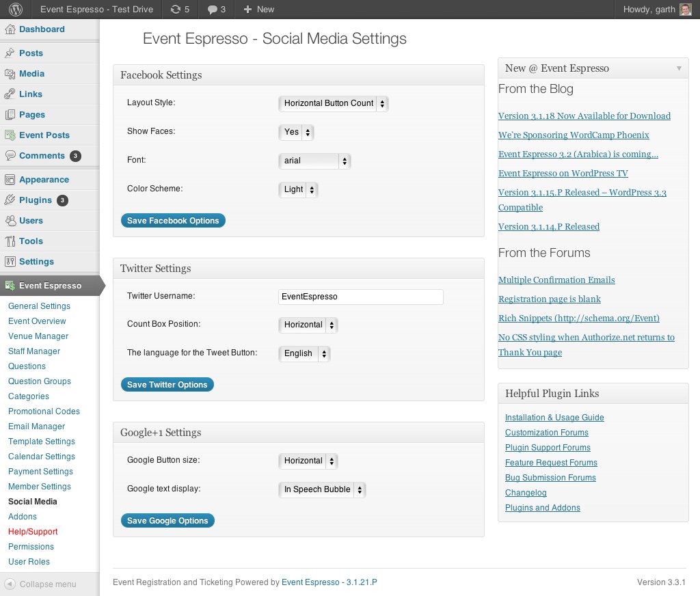
Task: Open 'Multiple Confirmation Emails' forum link
Action: (x=556, y=280)
